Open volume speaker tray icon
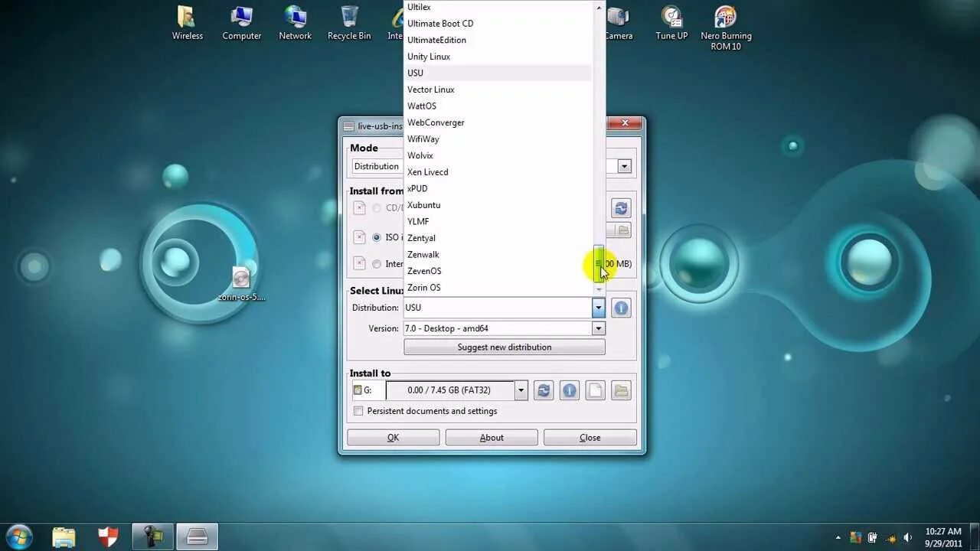This screenshot has width=980, height=551. tap(907, 537)
